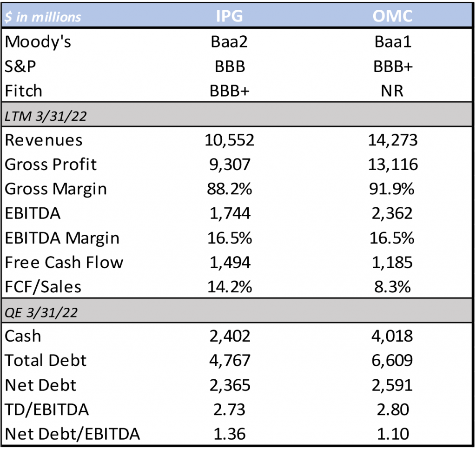Click OMC gross profit value 13,116

[x=393, y=165]
